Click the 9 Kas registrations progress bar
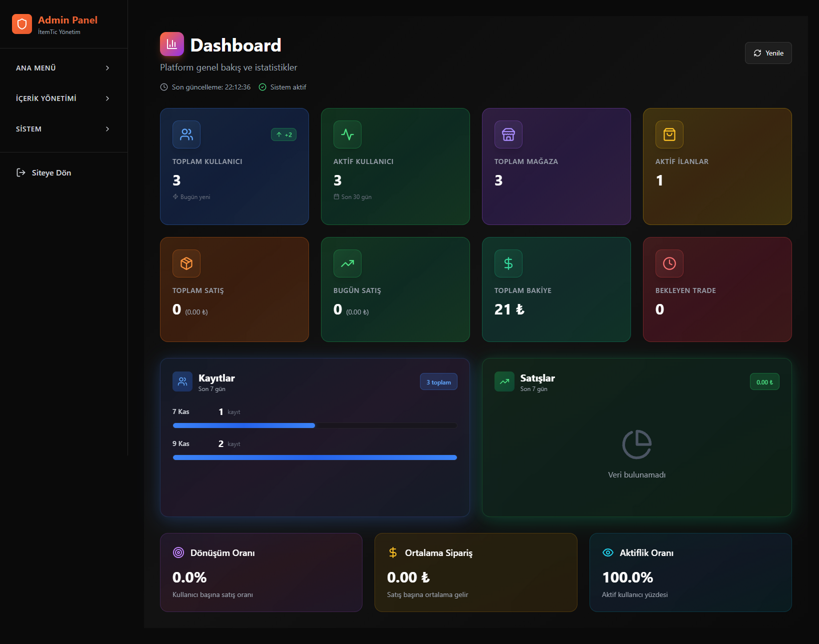Screen dimensions: 819x644 point(314,457)
